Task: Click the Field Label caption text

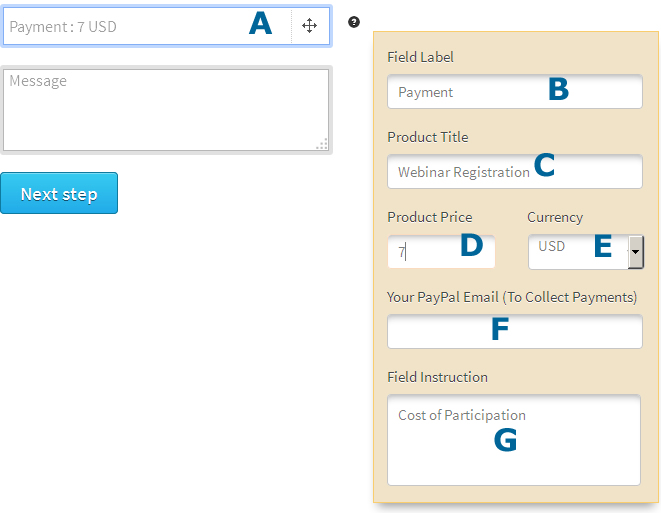Action: (x=420, y=57)
